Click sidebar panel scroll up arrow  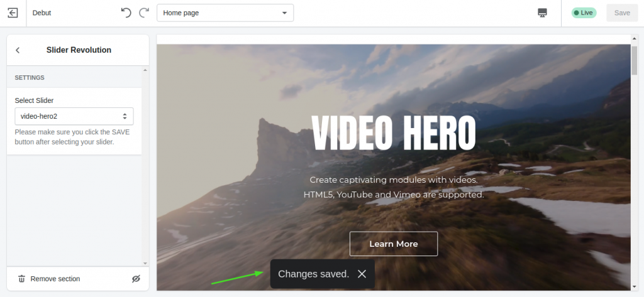click(145, 70)
